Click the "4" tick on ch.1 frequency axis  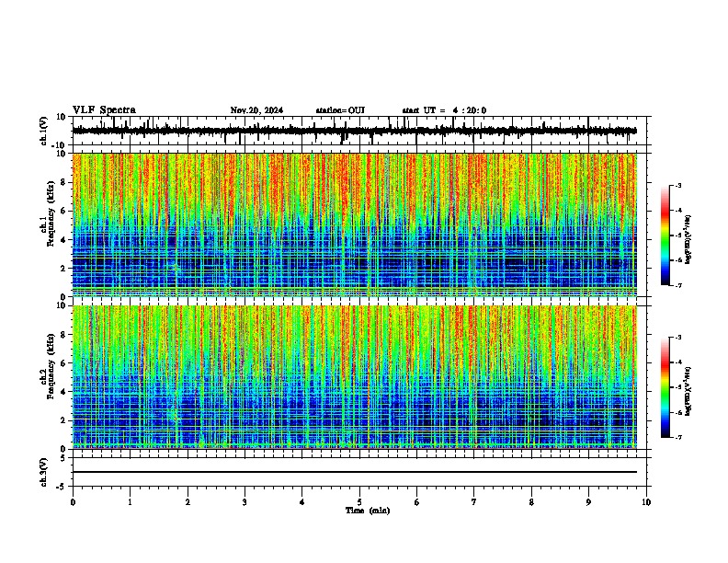[63, 240]
